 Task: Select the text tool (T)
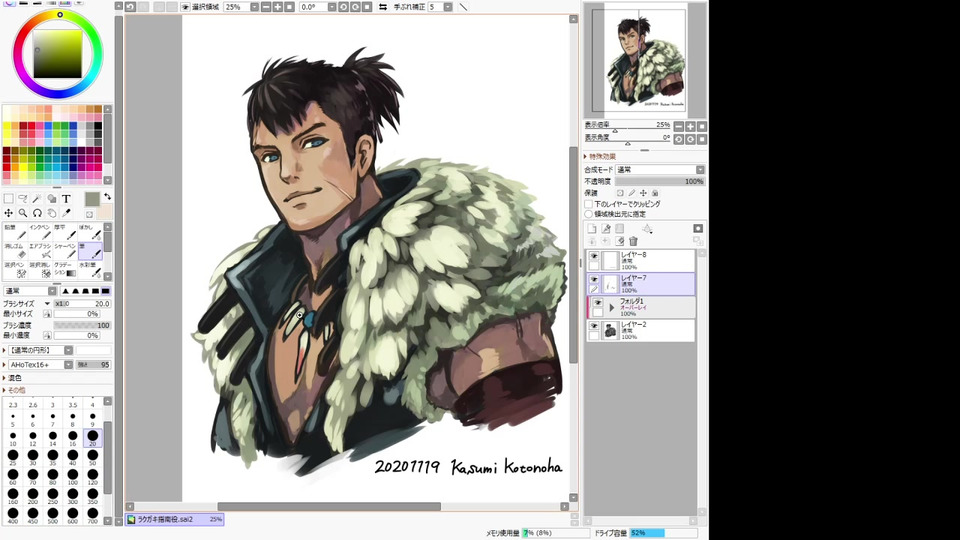click(66, 199)
